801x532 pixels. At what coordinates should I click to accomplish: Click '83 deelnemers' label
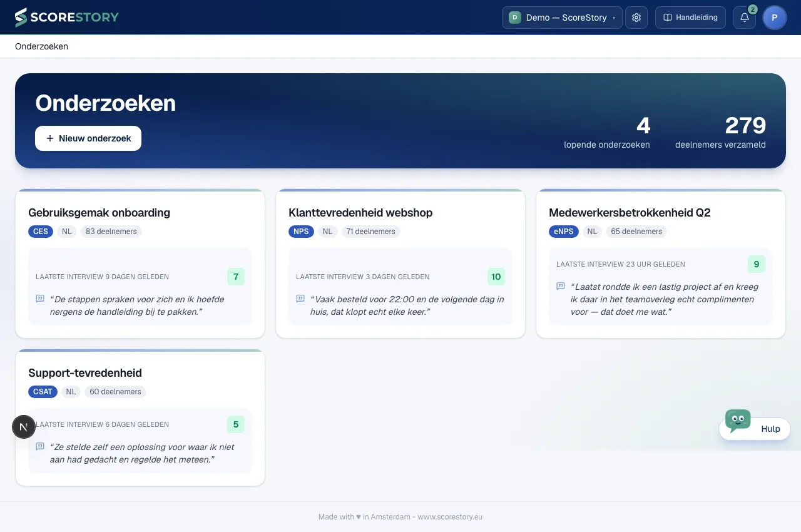pyautogui.click(x=111, y=232)
